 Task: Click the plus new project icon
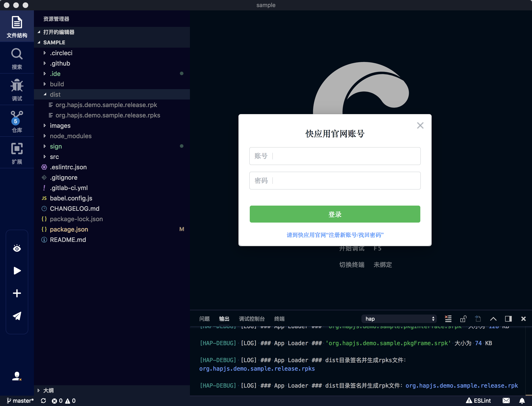point(17,293)
